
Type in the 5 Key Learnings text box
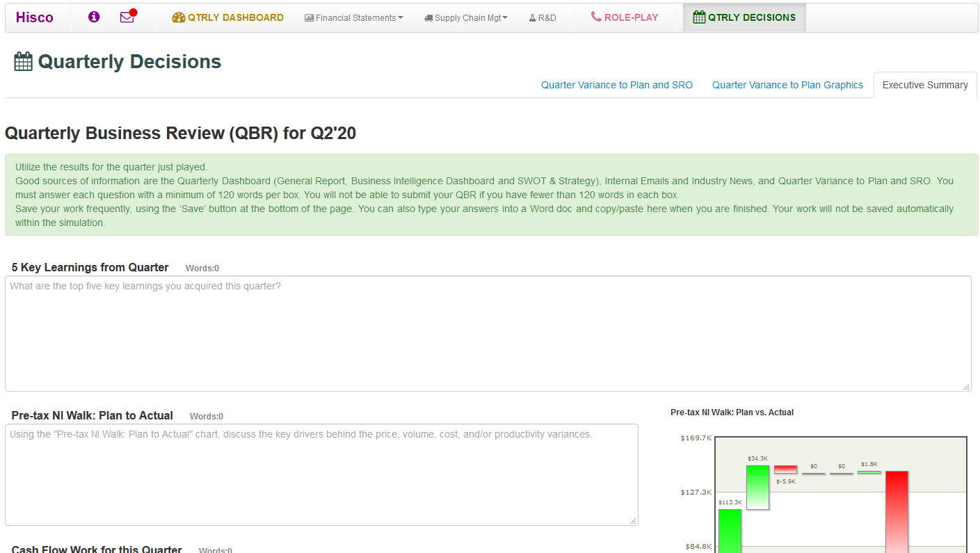pyautogui.click(x=488, y=333)
